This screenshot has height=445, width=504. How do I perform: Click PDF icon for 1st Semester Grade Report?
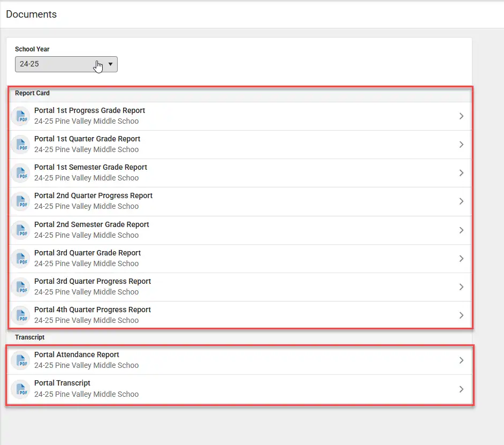tap(21, 172)
